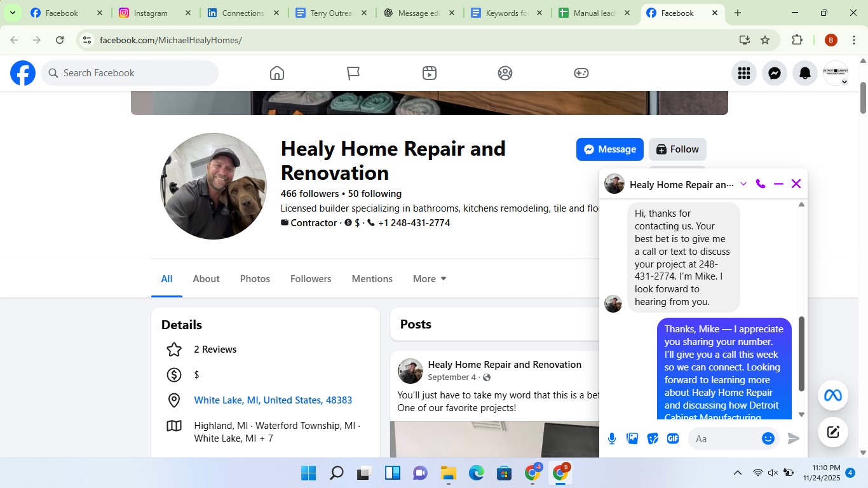Click the Search Facebook field
The image size is (868, 488).
point(130,73)
